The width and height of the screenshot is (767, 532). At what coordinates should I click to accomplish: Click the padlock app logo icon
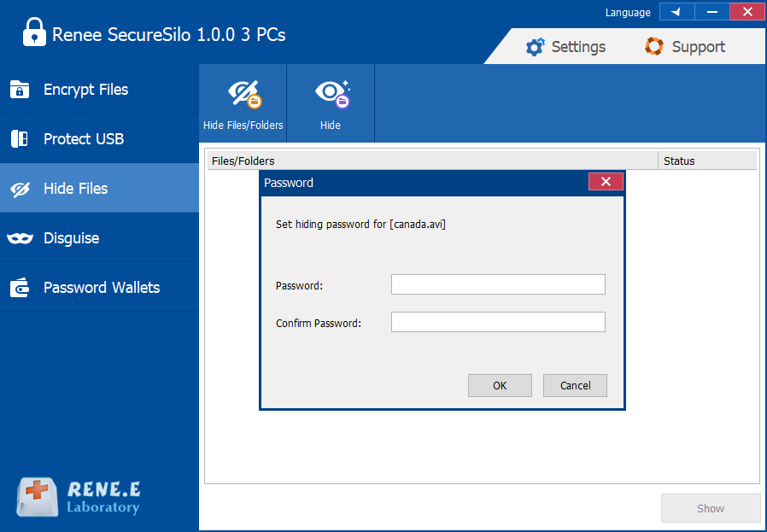[x=34, y=32]
